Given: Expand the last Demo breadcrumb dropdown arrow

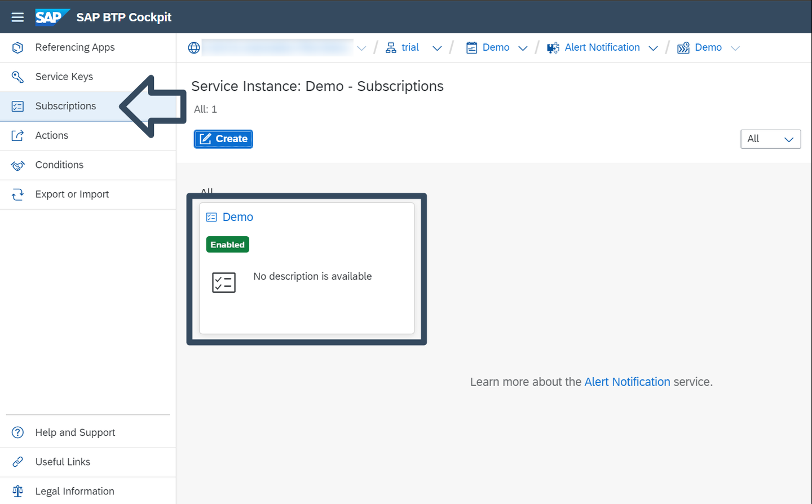Looking at the screenshot, I should point(735,48).
